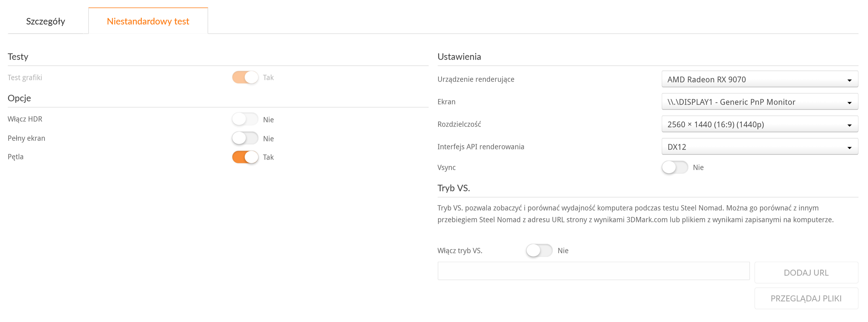Viewport: 868px width, 322px height.
Task: Switch to the Szczegóły tab
Action: 46,21
